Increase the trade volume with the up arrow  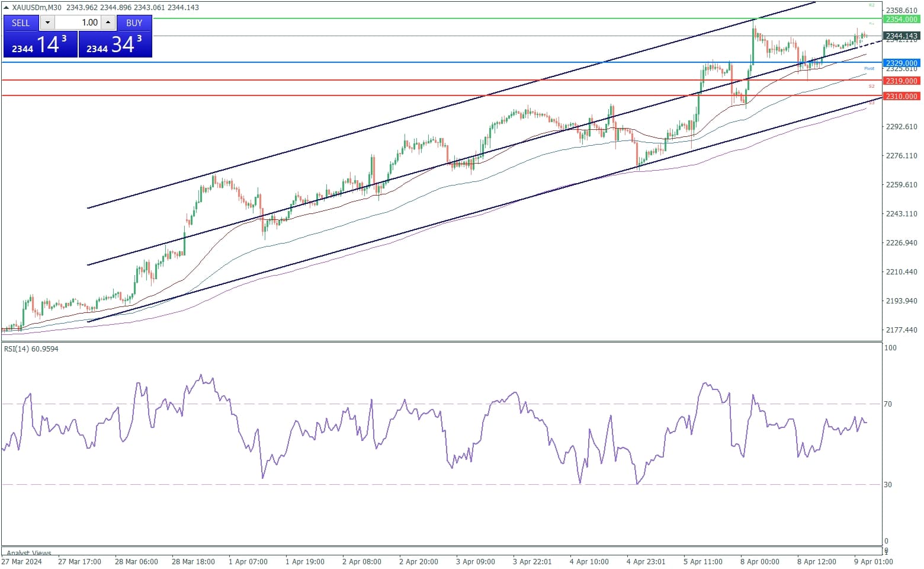coord(108,23)
